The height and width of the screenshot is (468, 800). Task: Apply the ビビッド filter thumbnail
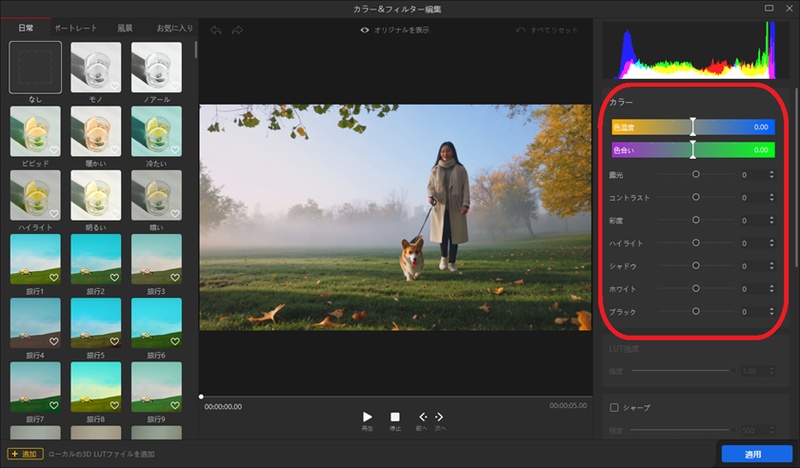(x=35, y=131)
